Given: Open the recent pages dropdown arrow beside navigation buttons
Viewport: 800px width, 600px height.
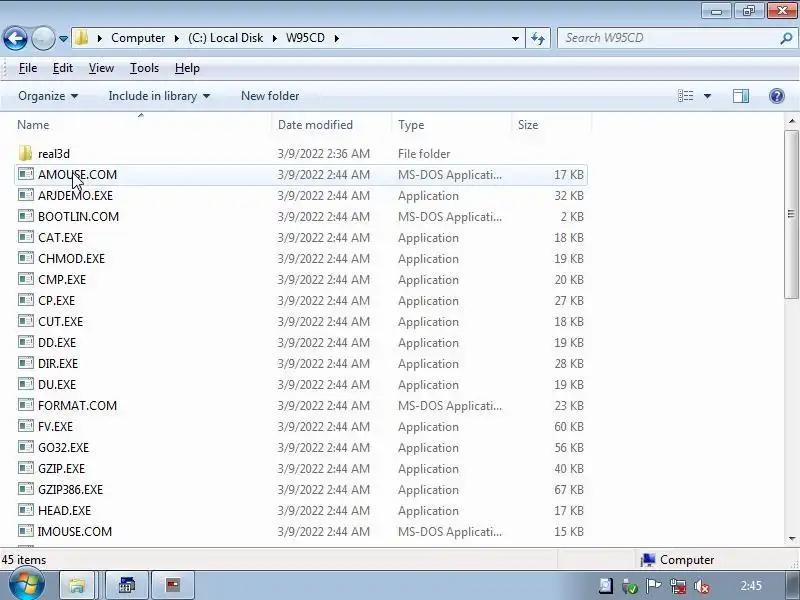Looking at the screenshot, I should [x=63, y=39].
